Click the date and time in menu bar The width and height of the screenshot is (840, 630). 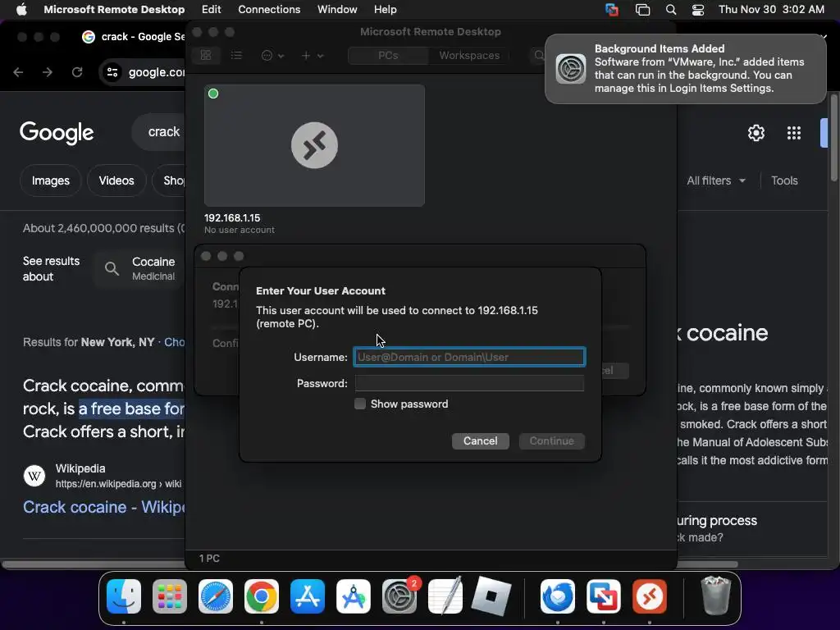click(x=771, y=9)
